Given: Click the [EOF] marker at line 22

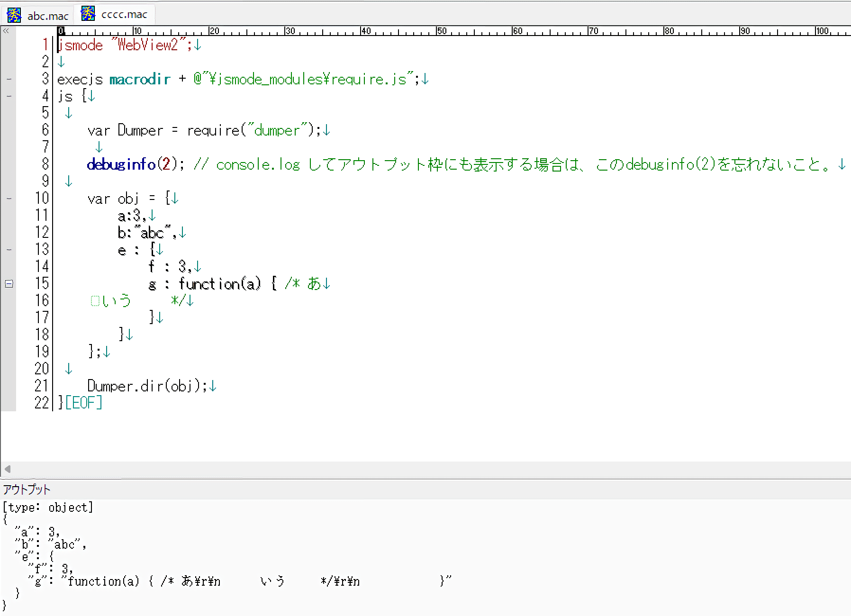Looking at the screenshot, I should pyautogui.click(x=83, y=403).
